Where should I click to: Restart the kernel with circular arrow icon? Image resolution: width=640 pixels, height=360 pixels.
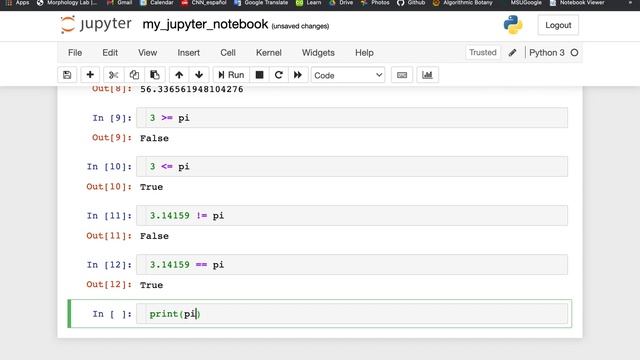tap(279, 75)
